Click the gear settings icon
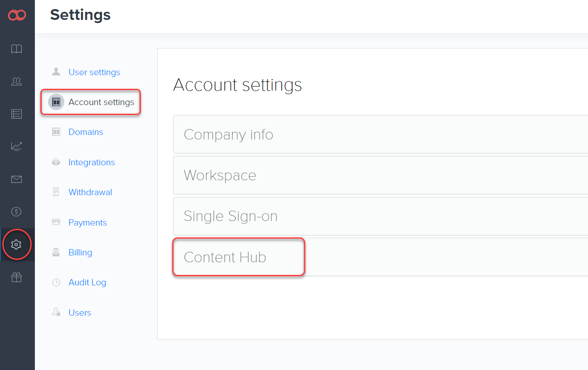 [17, 245]
